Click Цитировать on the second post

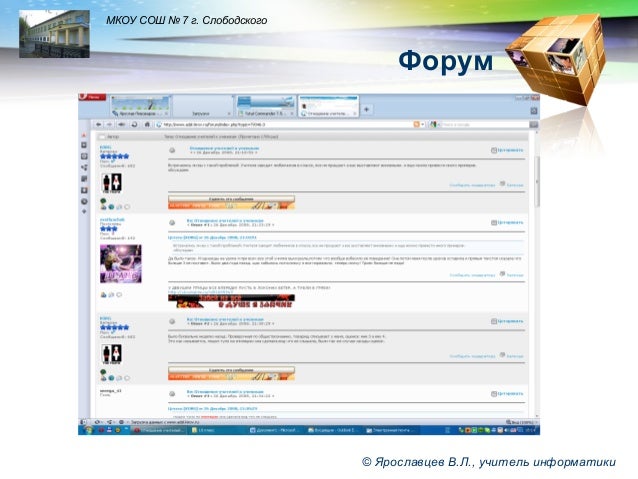pos(507,223)
